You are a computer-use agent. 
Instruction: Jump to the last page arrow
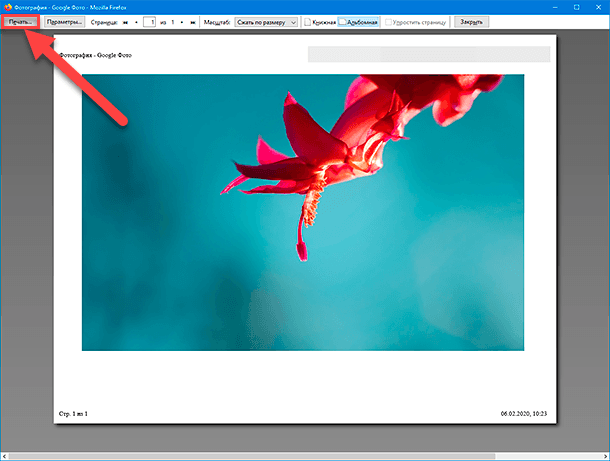tap(193, 21)
